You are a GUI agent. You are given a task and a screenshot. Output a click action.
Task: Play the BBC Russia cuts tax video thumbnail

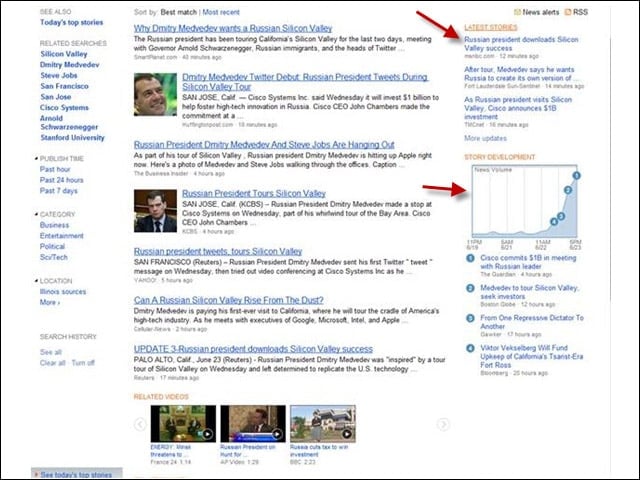323,424
